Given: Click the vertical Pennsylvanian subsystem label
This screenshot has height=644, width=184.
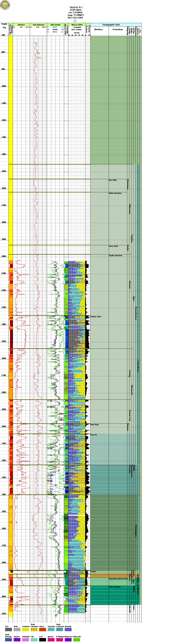Looking at the screenshot, I should 136,313.
